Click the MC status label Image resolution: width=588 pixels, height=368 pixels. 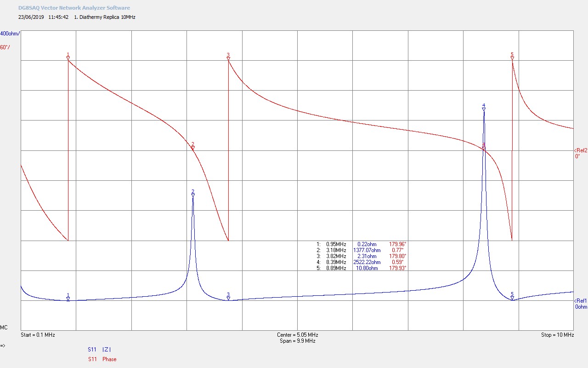4,328
